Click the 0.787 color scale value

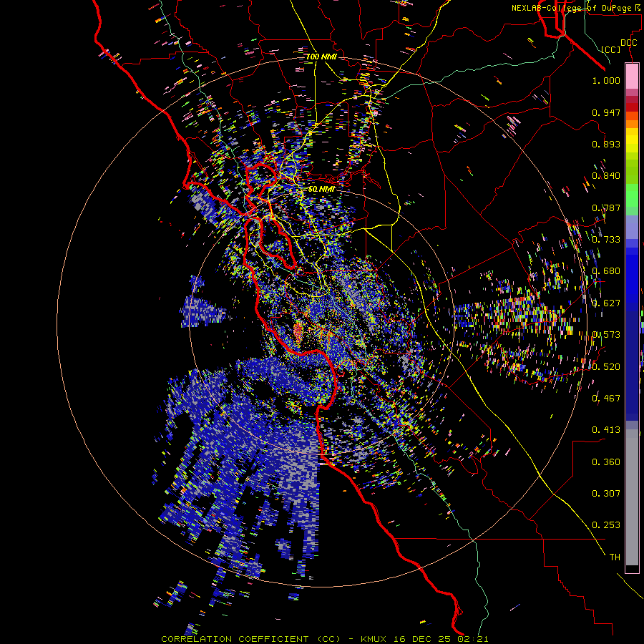click(x=606, y=208)
